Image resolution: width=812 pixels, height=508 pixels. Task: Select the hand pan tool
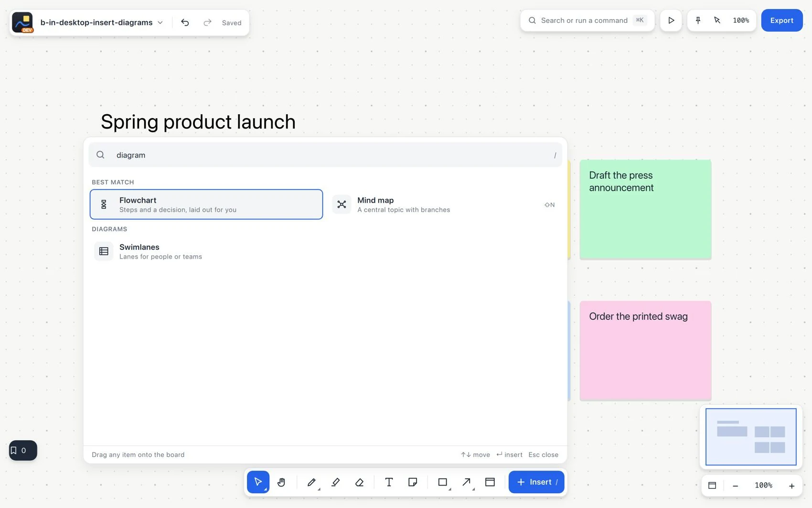point(281,482)
